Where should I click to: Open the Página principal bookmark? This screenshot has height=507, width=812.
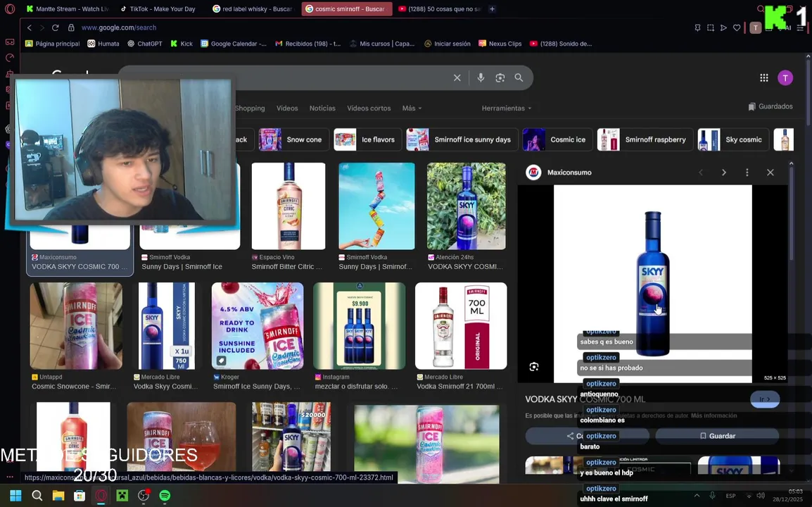[52, 44]
